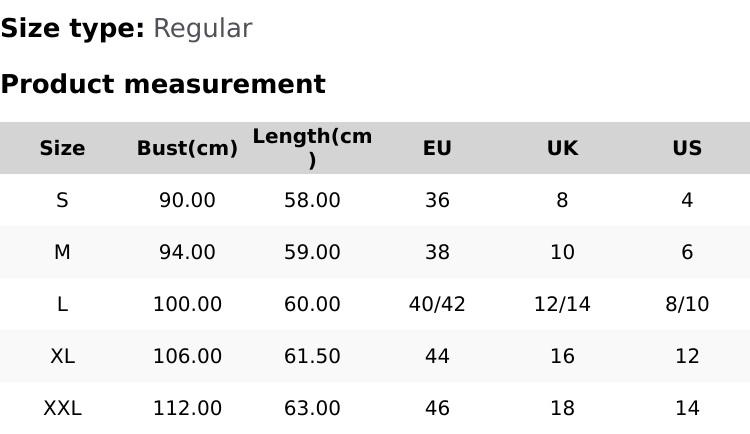The width and height of the screenshot is (750, 434).
Task: Select the 63.00 length cell
Action: click(312, 408)
